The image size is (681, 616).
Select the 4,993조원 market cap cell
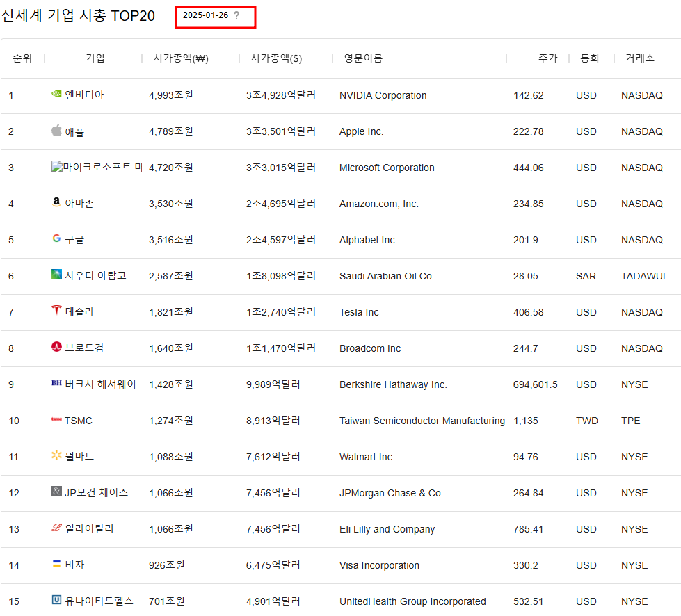click(171, 95)
